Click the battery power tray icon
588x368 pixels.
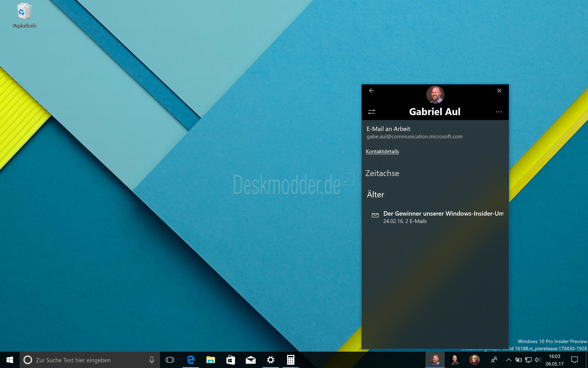(519, 360)
